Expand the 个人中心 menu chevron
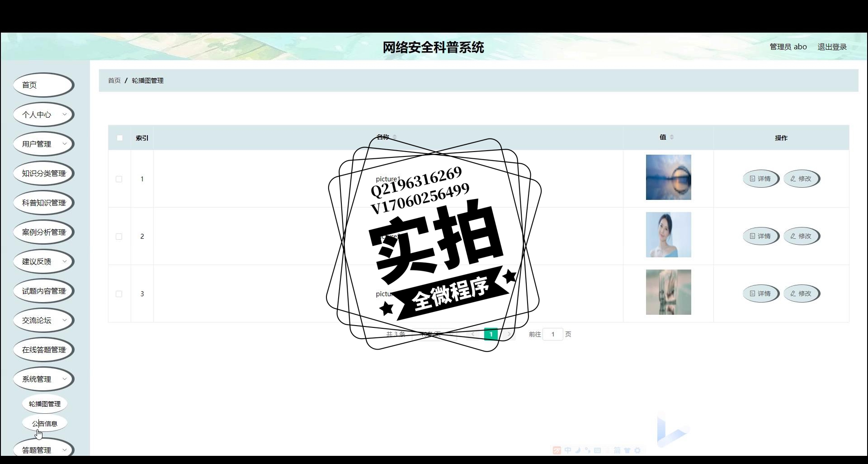868x464 pixels. [x=65, y=114]
